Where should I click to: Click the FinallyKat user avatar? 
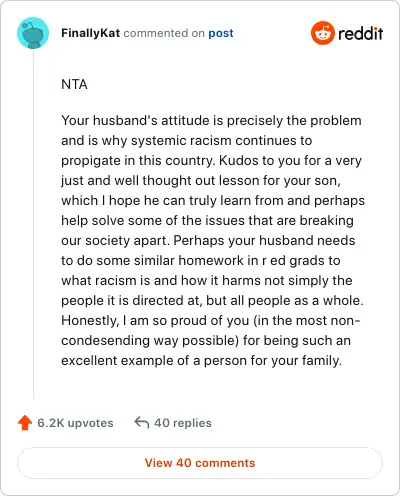point(33,33)
